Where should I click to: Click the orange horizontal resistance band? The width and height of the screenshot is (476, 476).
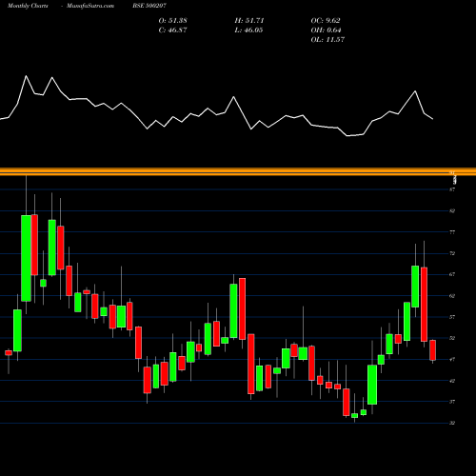coord(238,171)
